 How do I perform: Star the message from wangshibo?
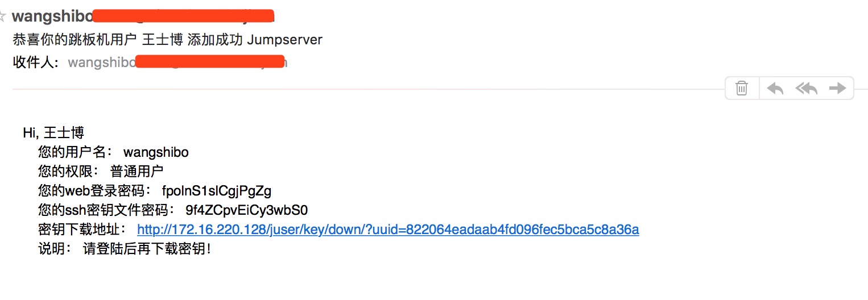click(x=3, y=16)
